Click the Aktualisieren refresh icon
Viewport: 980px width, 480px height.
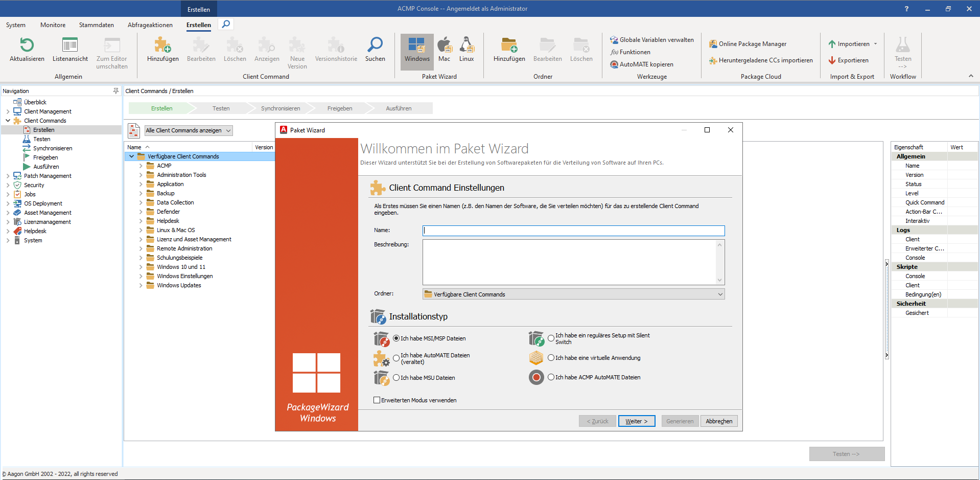(26, 45)
